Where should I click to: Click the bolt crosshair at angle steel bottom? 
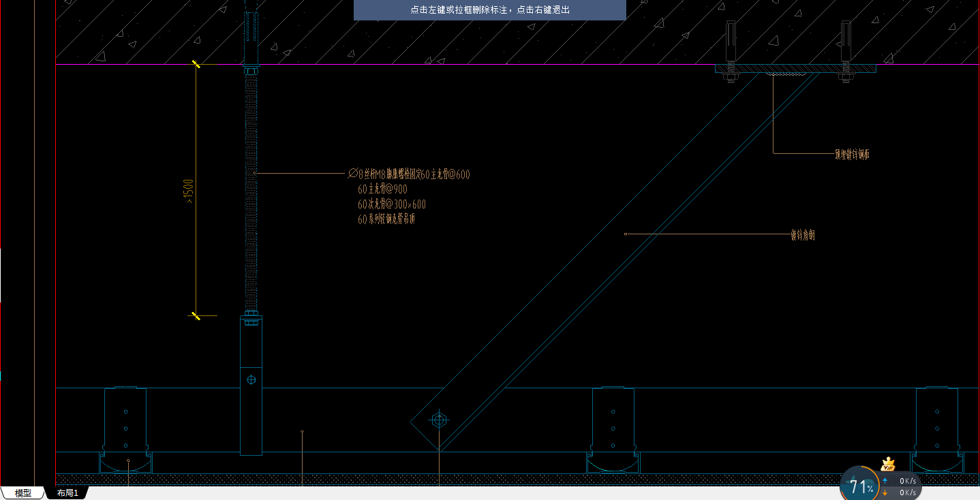[439, 420]
